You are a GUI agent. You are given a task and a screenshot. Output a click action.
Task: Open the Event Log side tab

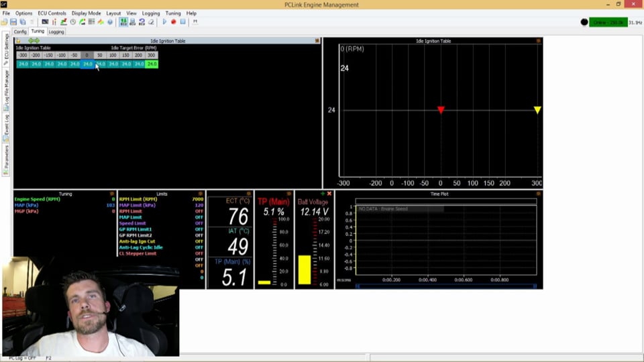coord(6,127)
